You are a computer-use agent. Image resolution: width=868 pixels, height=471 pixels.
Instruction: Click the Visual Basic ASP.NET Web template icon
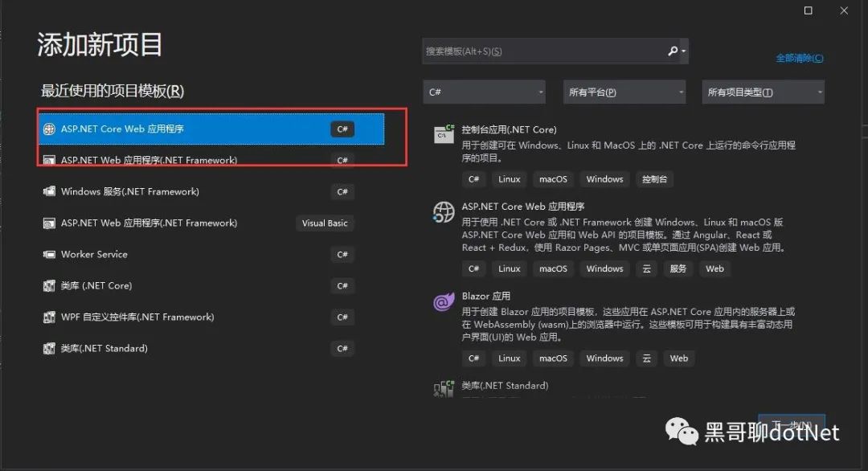point(49,223)
